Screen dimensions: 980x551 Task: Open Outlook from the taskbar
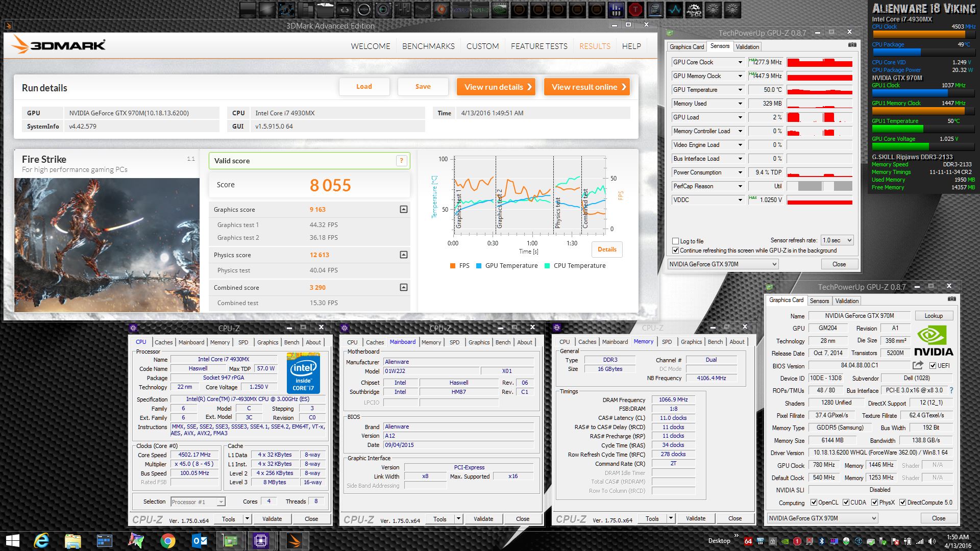[199, 541]
